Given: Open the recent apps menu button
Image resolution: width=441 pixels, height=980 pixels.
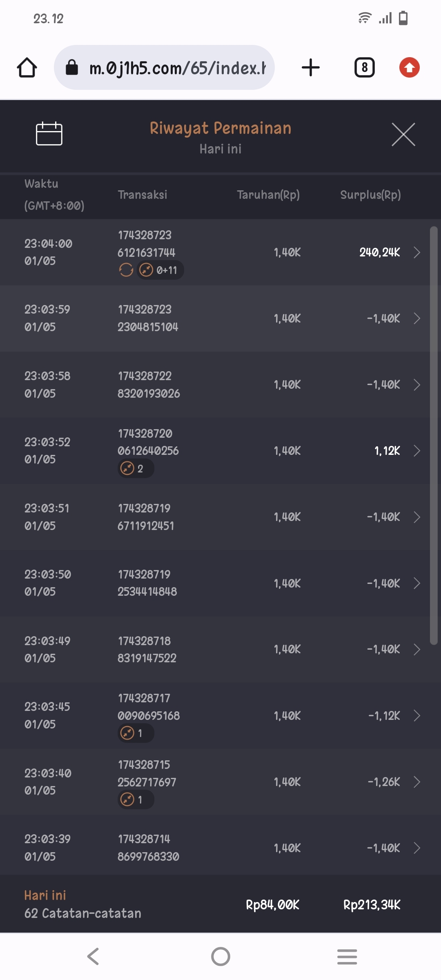Looking at the screenshot, I should pyautogui.click(x=347, y=956).
